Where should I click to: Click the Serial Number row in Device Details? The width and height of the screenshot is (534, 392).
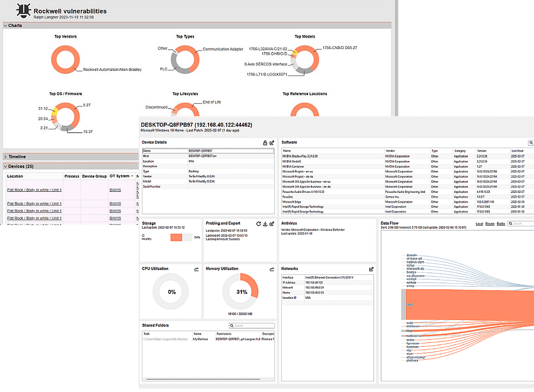click(208, 187)
